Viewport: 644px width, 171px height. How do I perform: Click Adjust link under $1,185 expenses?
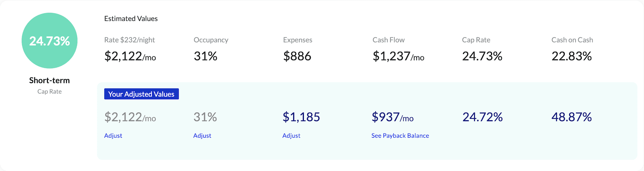click(x=291, y=136)
